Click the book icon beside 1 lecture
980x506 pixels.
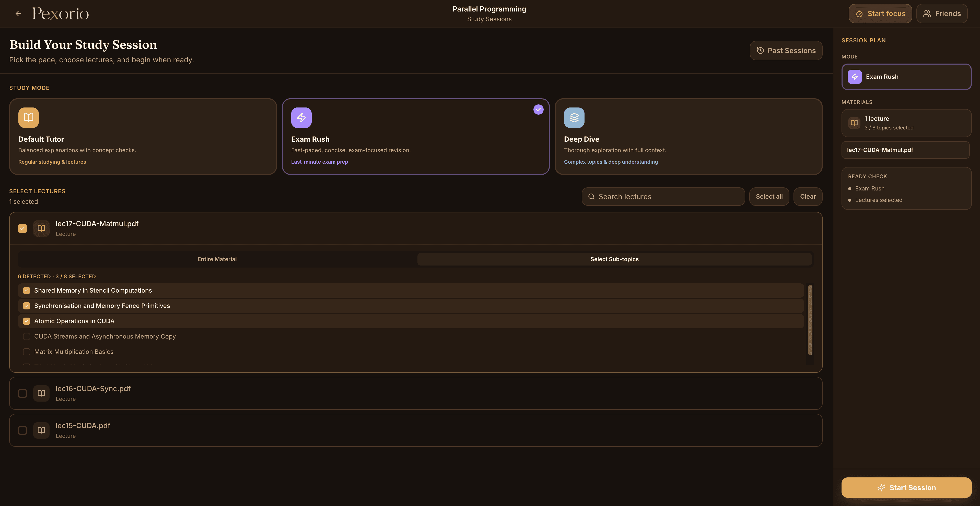[854, 123]
